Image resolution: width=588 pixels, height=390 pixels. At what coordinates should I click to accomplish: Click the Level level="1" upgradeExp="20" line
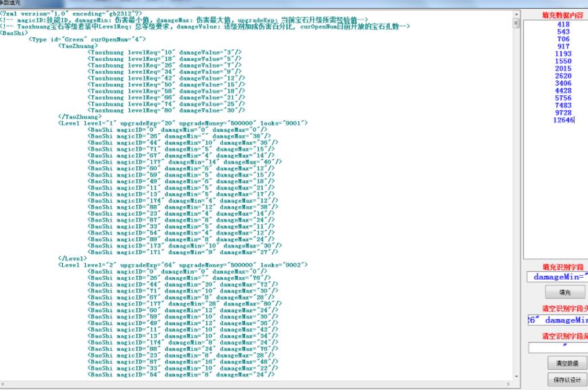[x=183, y=123]
